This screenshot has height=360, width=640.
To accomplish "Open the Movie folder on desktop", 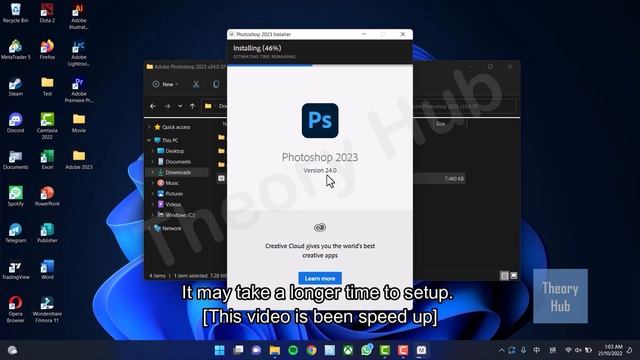I will [x=79, y=123].
